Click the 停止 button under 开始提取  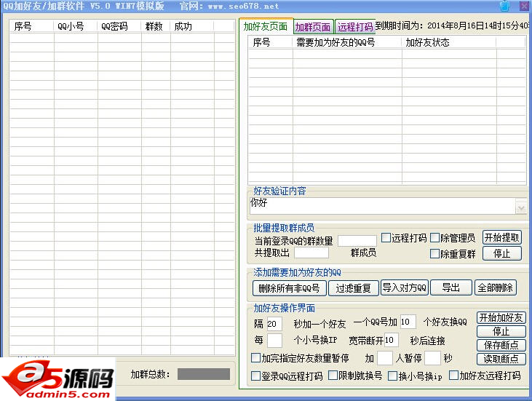pos(502,253)
